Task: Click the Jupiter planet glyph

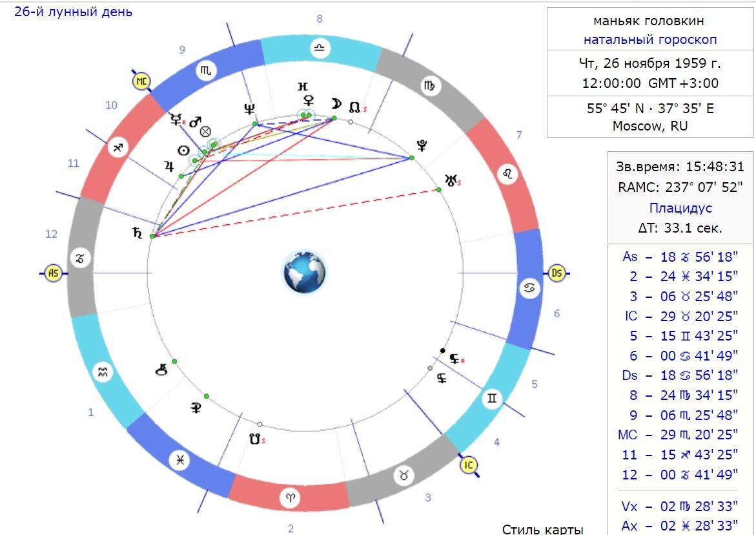Action: click(169, 167)
